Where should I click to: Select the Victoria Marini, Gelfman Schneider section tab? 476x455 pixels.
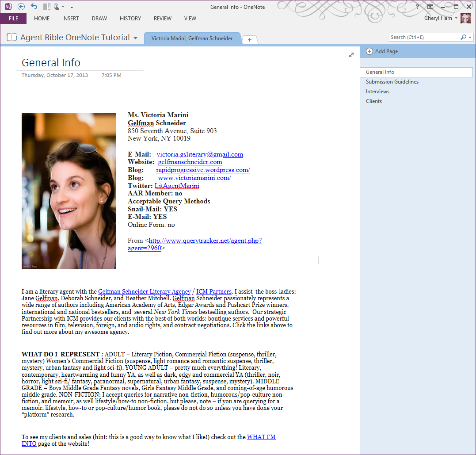click(192, 38)
